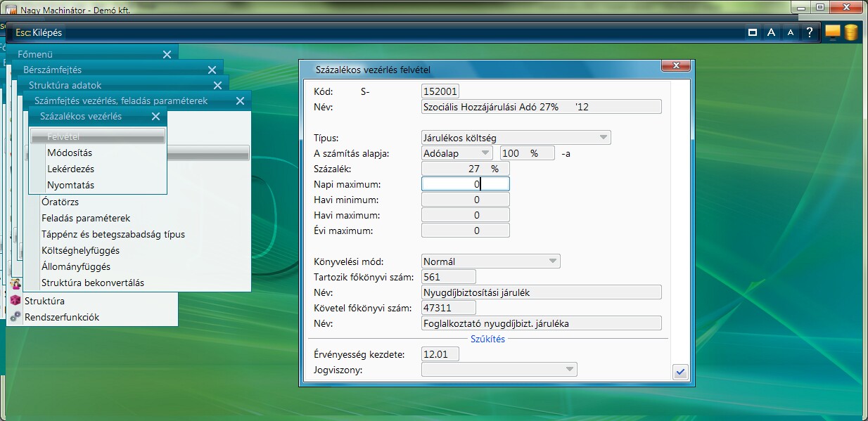Viewport: 868px width, 421px height.
Task: Click the Havi maximum input field
Action: 465,215
